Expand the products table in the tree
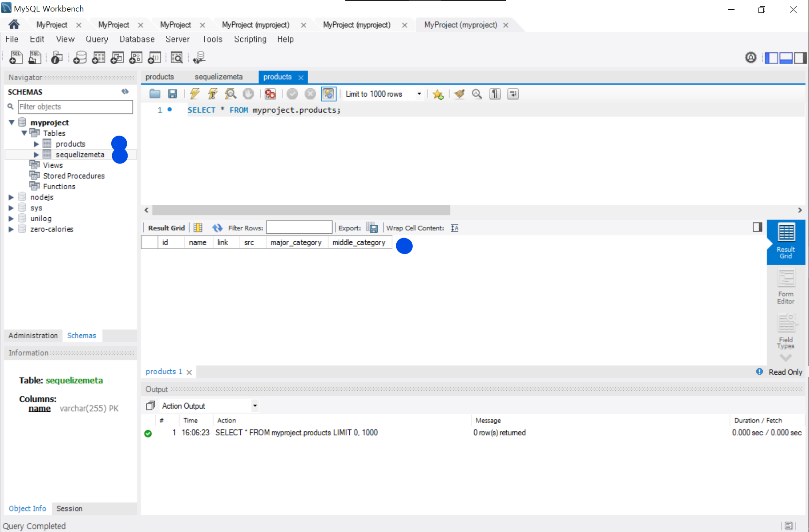The height and width of the screenshot is (532, 809). (x=36, y=144)
